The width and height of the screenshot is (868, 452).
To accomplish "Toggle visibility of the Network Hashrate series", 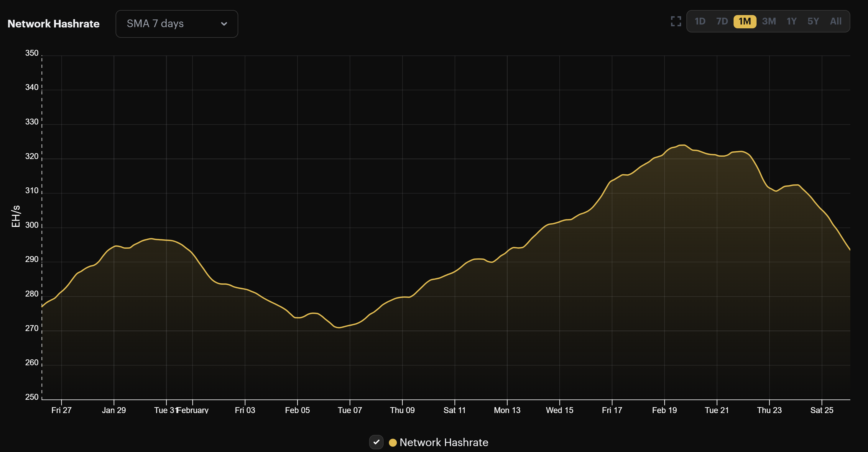I will (x=377, y=442).
